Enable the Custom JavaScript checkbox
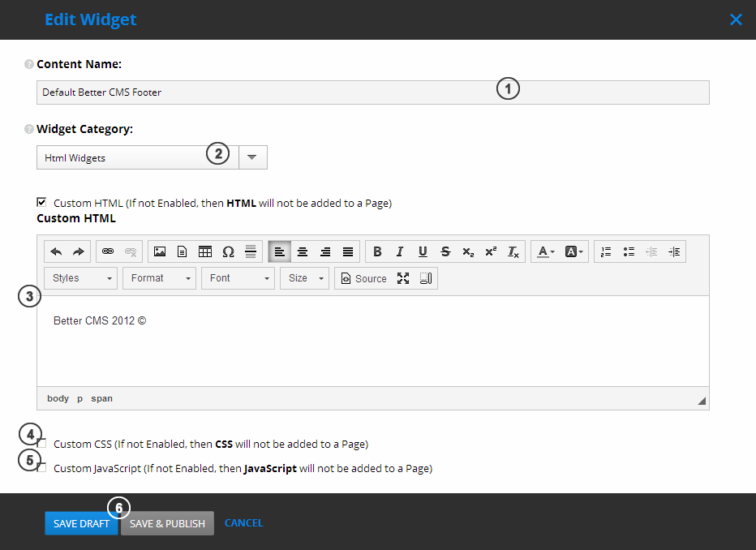The width and height of the screenshot is (756, 550). click(x=42, y=469)
